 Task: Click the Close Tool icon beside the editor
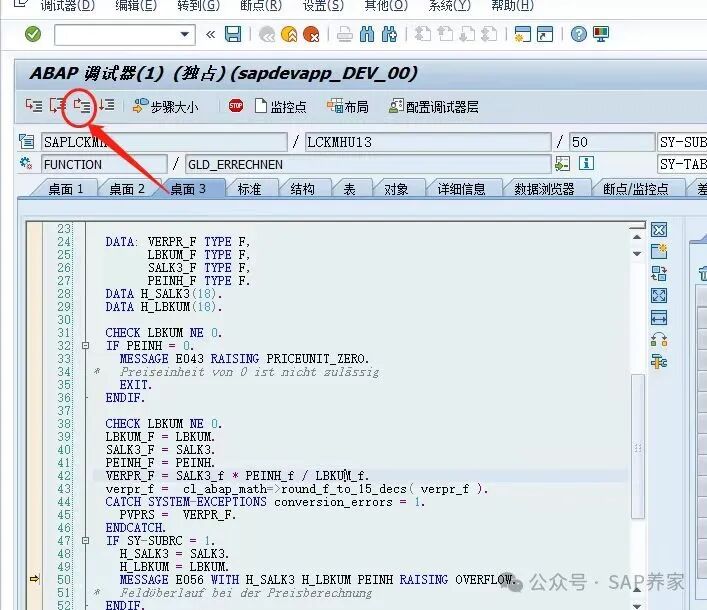pos(659,230)
